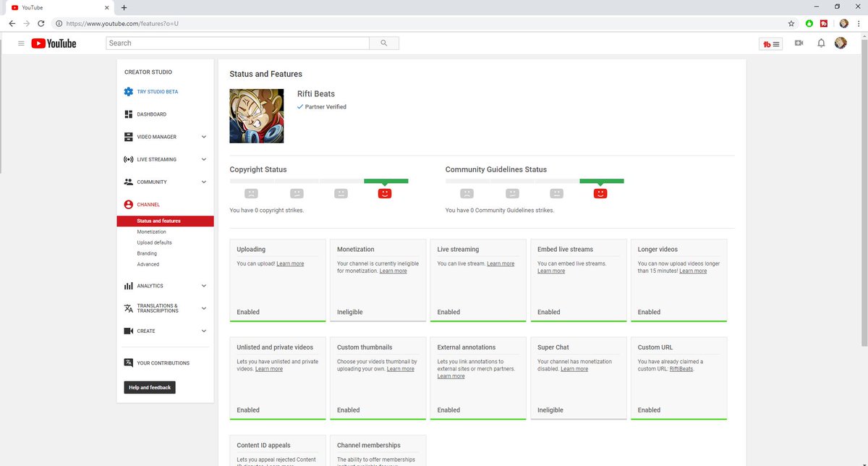The image size is (868, 466).
Task: Click the Help and feedback button
Action: tap(150, 387)
